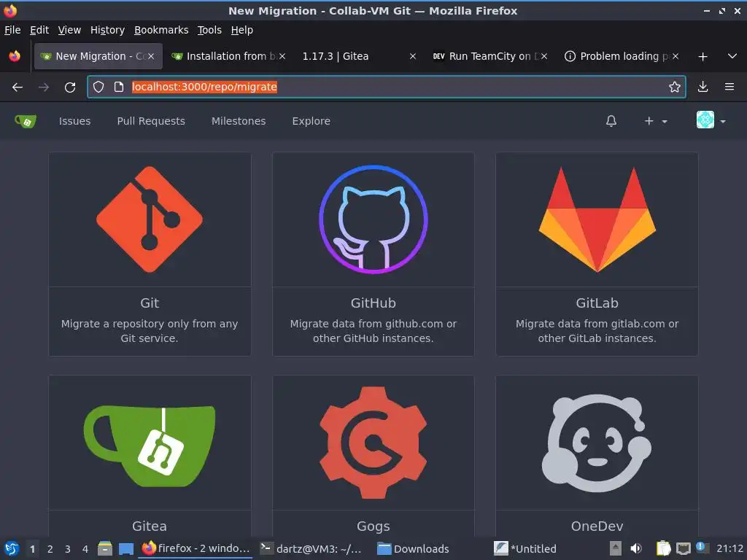Go to Issues page
Screen dimensions: 747x560
pyautogui.click(x=75, y=121)
